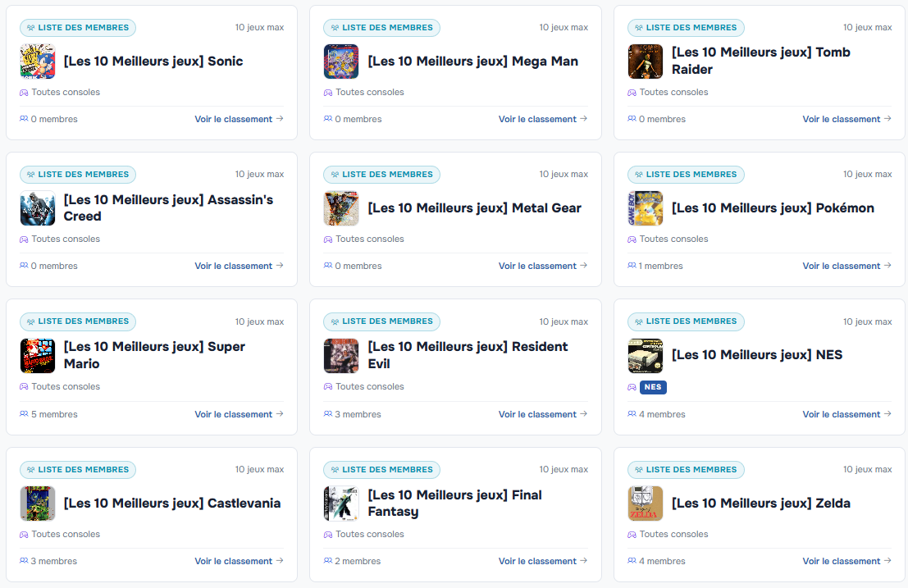Image resolution: width=908 pixels, height=588 pixels.
Task: Open the '[Les 10 Meilleurs jeux] Assassin's Creed' title
Action: point(168,207)
